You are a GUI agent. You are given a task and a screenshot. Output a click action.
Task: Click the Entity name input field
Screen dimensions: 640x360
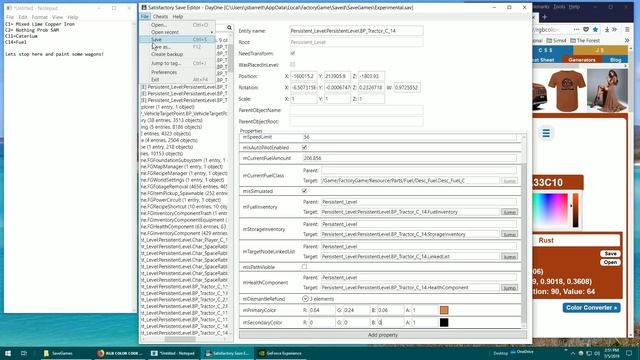(x=356, y=31)
